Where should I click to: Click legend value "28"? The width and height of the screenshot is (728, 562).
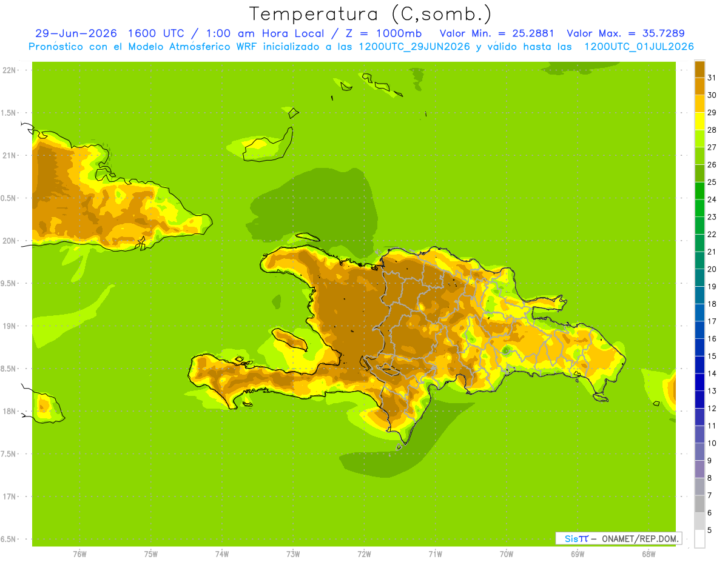pyautogui.click(x=712, y=130)
